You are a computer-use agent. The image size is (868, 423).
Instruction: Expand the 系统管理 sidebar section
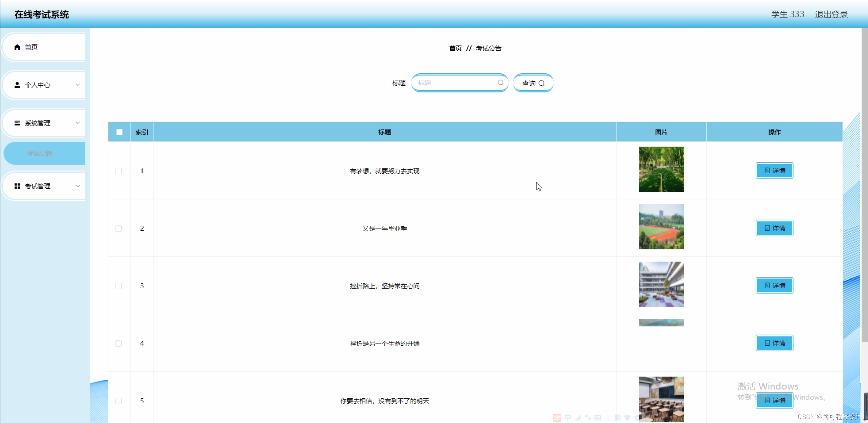[x=78, y=123]
